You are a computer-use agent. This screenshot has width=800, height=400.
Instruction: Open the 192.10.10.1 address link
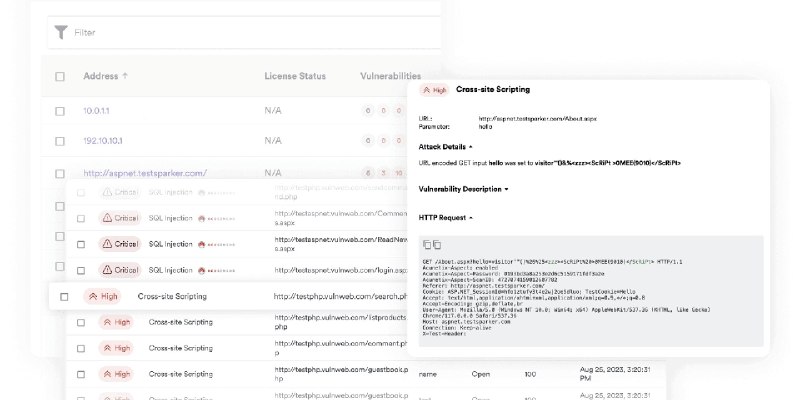click(103, 141)
